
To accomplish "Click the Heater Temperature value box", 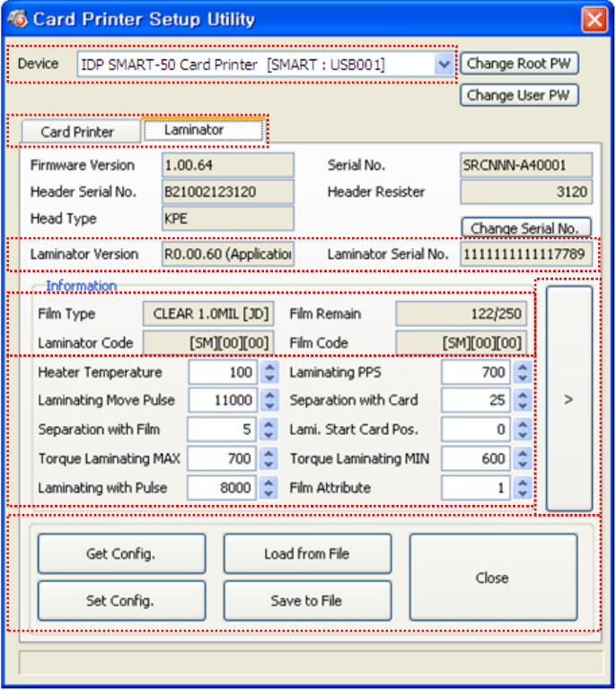I will [x=223, y=372].
